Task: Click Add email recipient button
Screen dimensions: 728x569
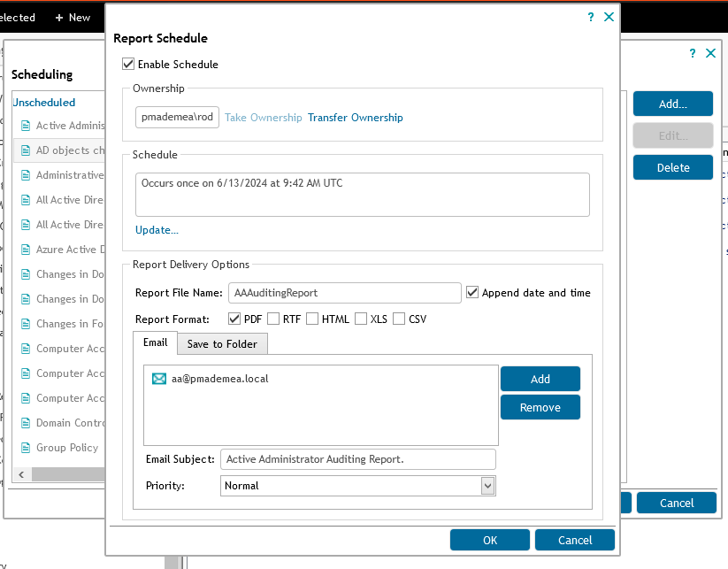Action: click(540, 379)
